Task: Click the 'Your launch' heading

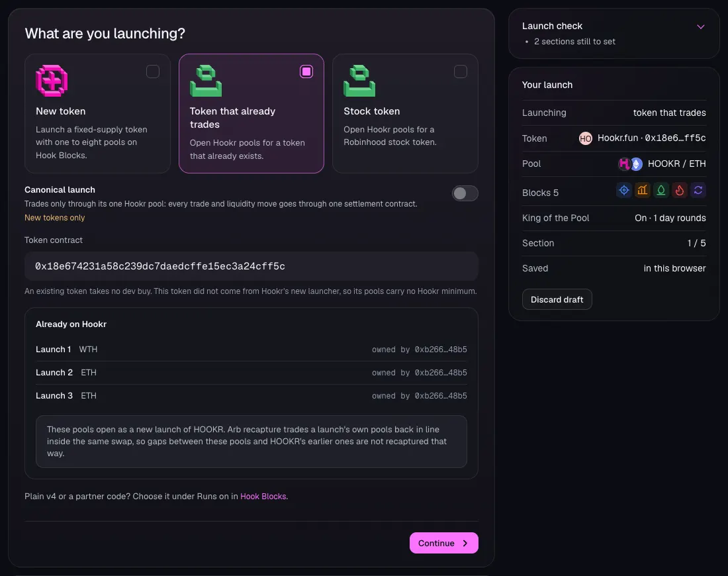Action: tap(547, 85)
